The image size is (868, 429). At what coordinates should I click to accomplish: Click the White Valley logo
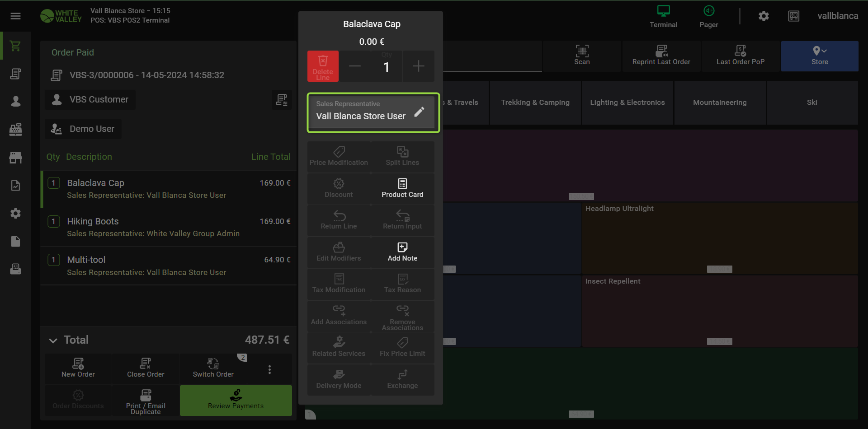[x=61, y=16]
